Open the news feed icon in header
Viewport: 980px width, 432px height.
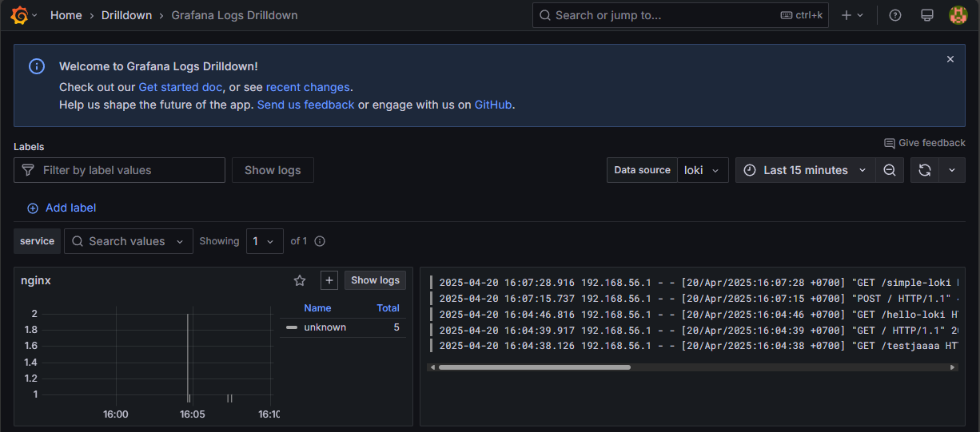click(x=927, y=15)
